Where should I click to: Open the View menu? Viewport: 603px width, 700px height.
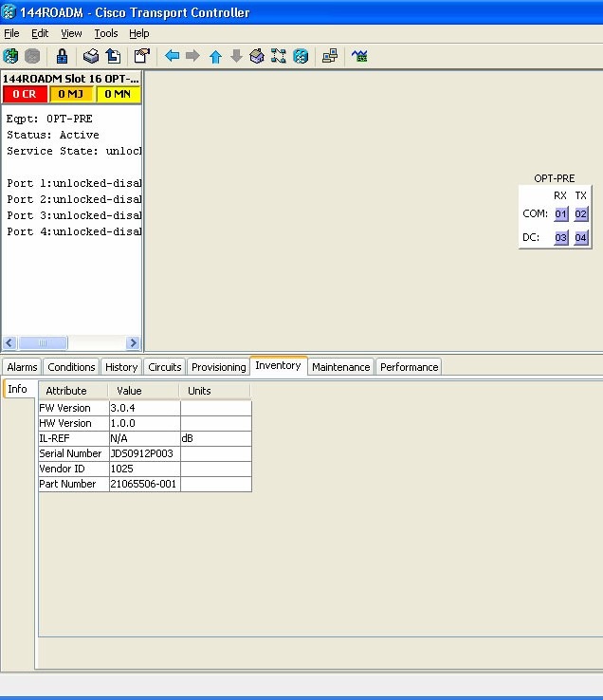point(71,33)
